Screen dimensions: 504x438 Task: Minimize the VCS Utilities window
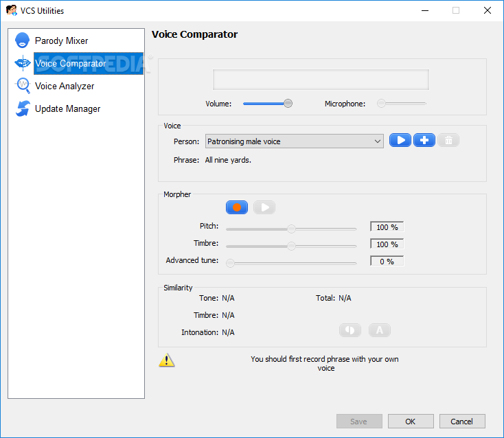pyautogui.click(x=425, y=10)
